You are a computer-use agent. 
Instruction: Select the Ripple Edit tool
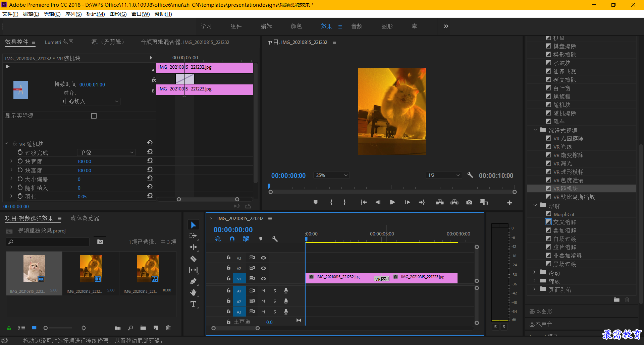pyautogui.click(x=194, y=247)
